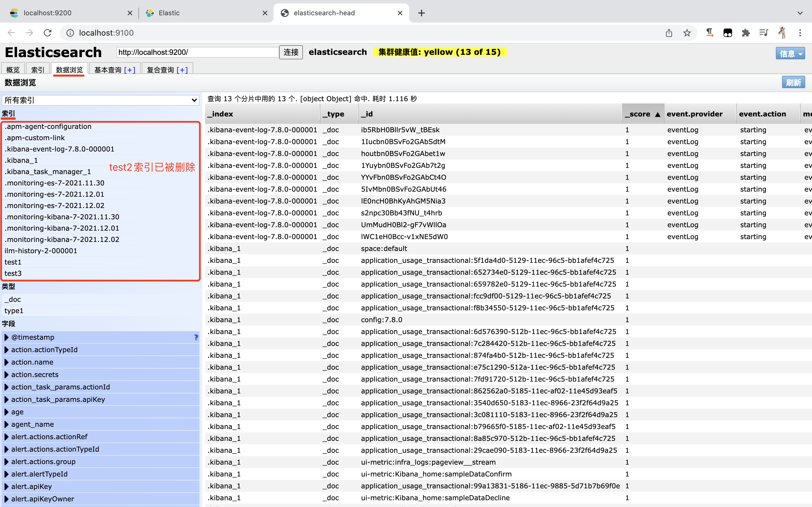Click the browser address bar URL
This screenshot has height=507, width=812.
pos(106,32)
